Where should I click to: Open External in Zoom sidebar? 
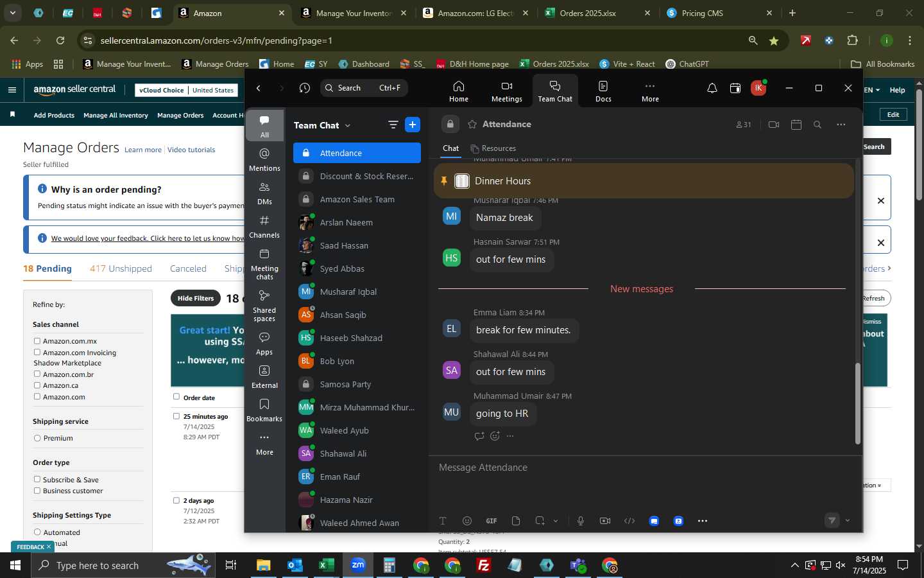[264, 376]
